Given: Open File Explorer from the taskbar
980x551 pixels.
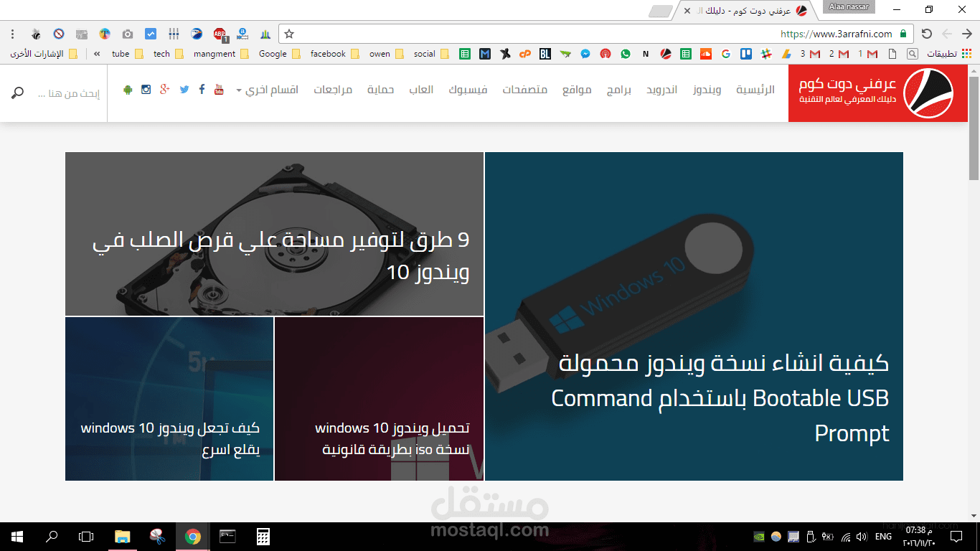Looking at the screenshot, I should pos(123,537).
